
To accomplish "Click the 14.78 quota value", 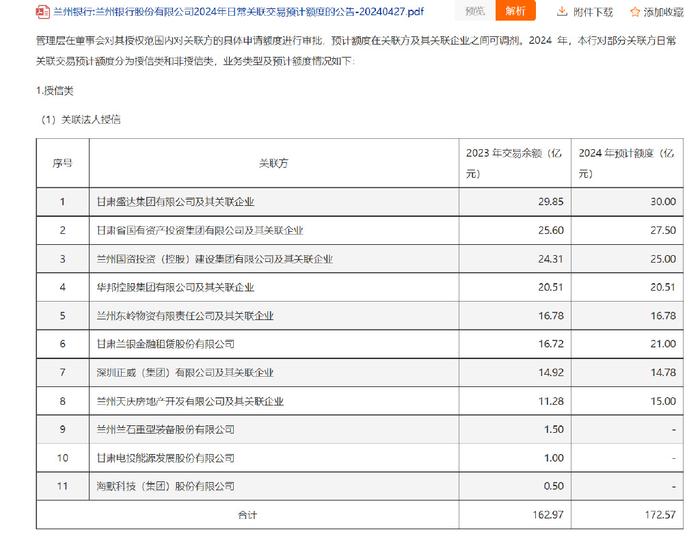I will [663, 372].
